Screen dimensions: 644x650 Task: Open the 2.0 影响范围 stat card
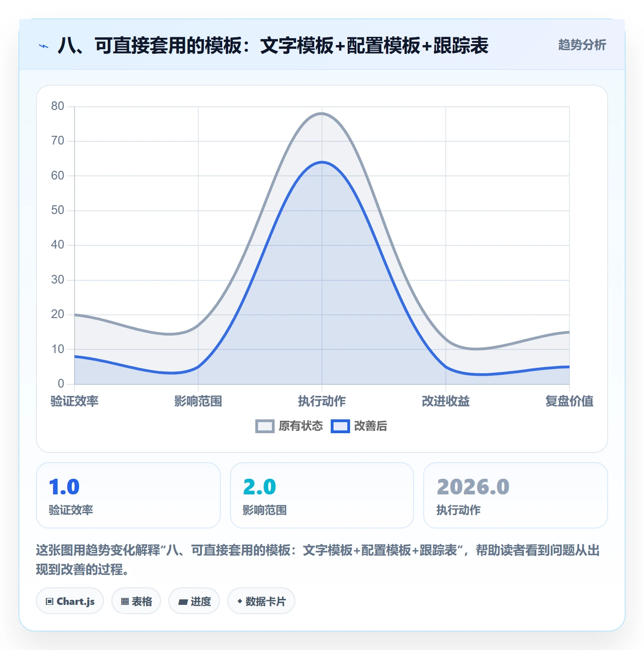pyautogui.click(x=322, y=495)
